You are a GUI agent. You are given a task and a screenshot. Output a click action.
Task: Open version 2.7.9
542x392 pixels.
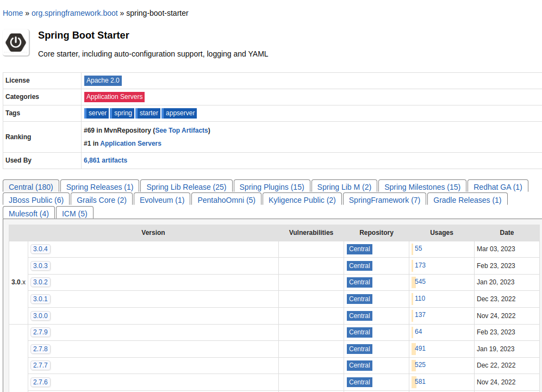(x=40, y=332)
